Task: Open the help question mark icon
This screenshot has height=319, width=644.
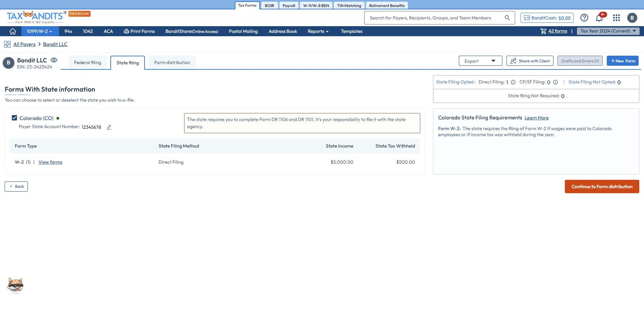Action: pyautogui.click(x=584, y=18)
